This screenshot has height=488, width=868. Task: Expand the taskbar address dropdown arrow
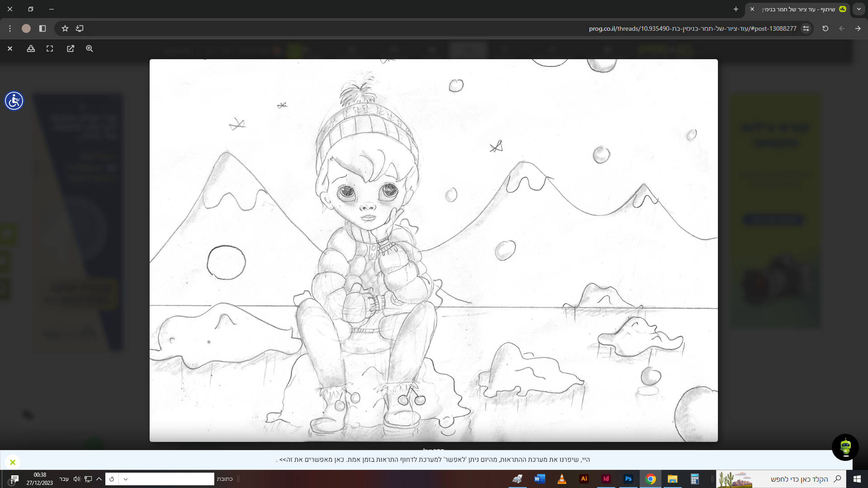[126, 479]
